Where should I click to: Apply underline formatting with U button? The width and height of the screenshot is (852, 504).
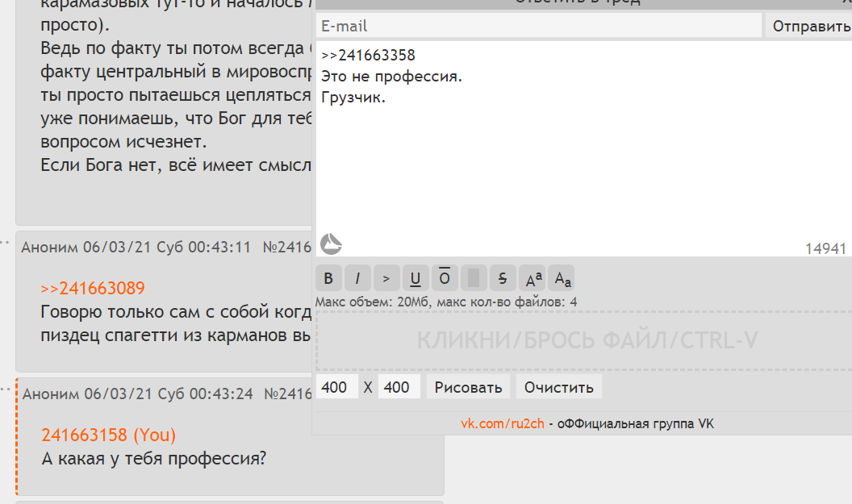416,279
